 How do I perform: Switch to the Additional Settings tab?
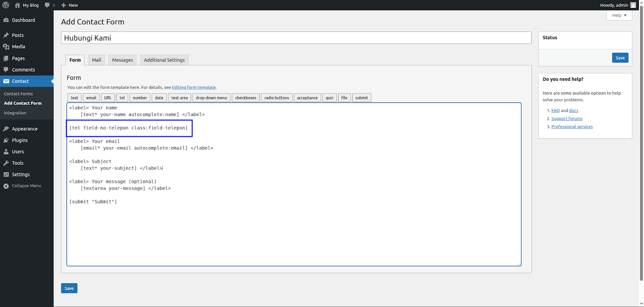click(164, 60)
